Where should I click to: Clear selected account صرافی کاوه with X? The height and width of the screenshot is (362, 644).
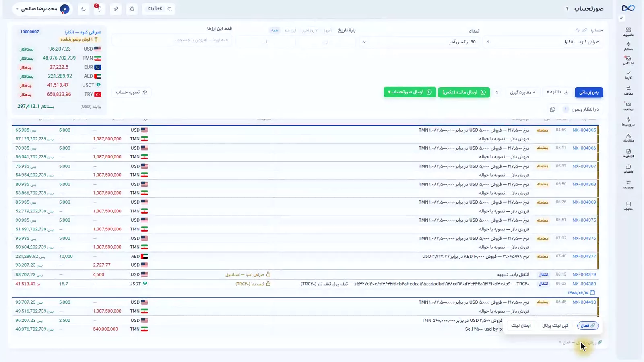488,41
